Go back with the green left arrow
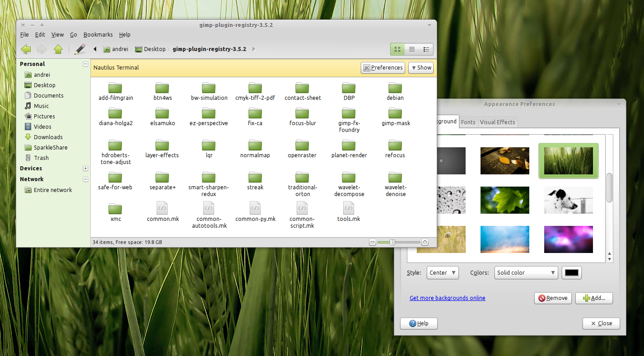The height and width of the screenshot is (356, 644). click(26, 49)
